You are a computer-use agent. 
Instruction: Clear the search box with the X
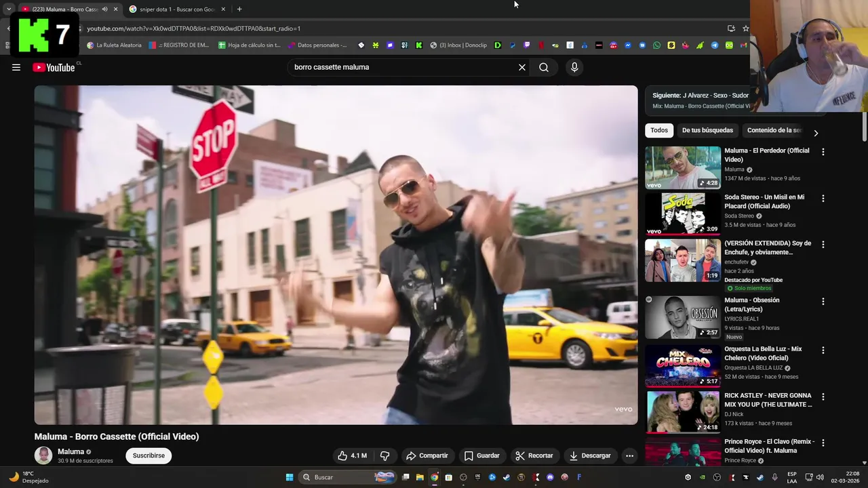(522, 67)
